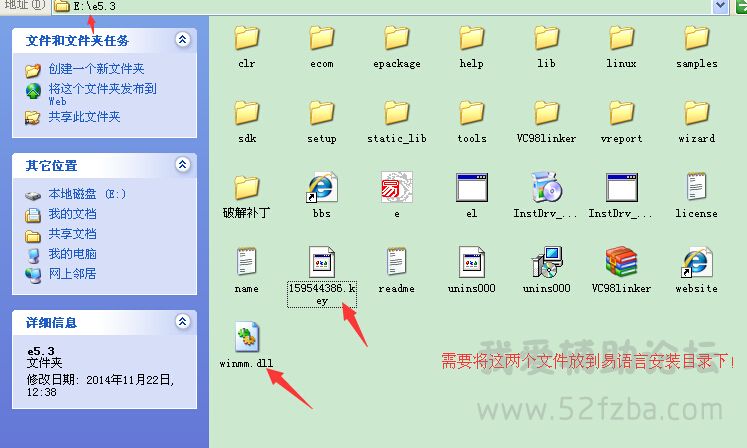Screen dimensions: 747x448
Task: Open the setup folder
Action: click(322, 113)
